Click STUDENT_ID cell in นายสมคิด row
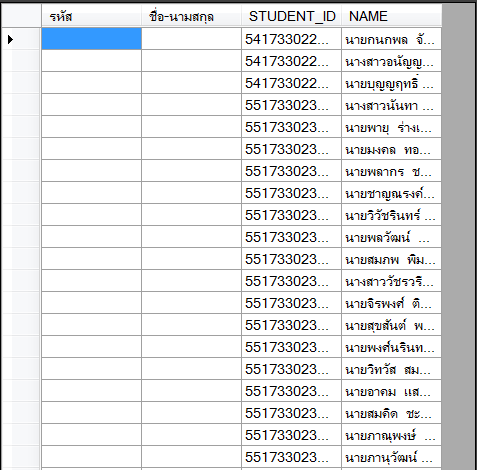 coord(291,413)
